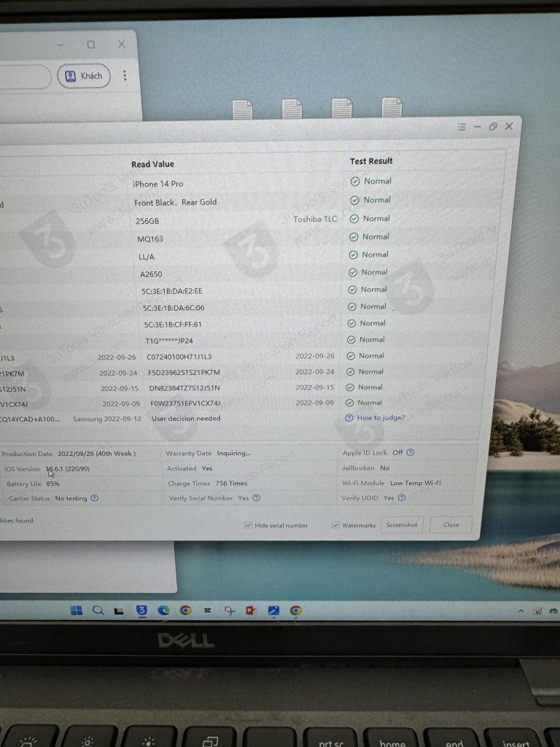This screenshot has width=560, height=747.
Task: Click the Read Value column header
Action: (x=153, y=164)
